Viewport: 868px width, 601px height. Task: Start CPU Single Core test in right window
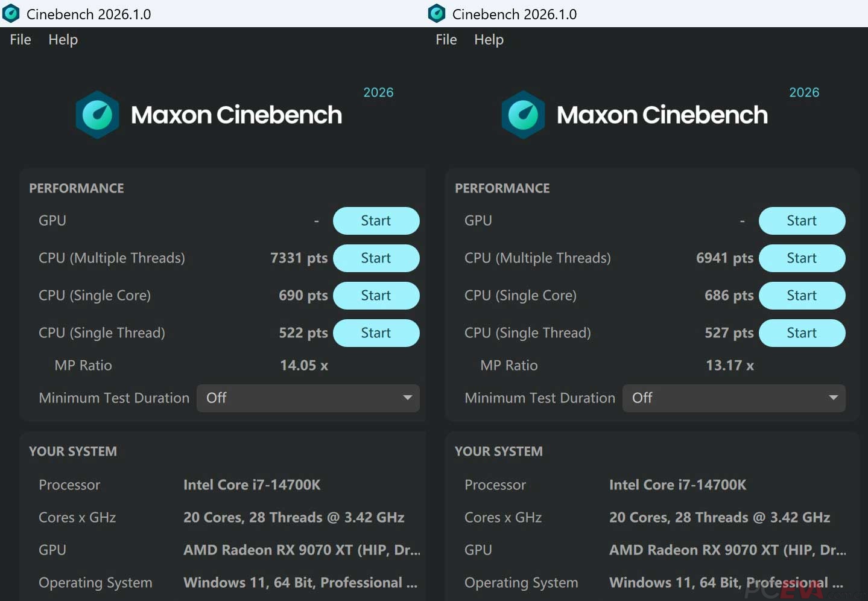point(802,296)
